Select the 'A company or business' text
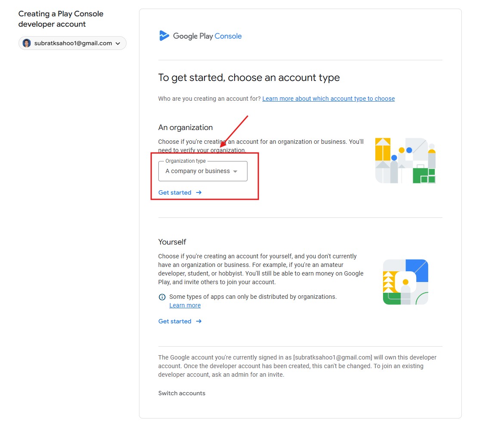 198,171
